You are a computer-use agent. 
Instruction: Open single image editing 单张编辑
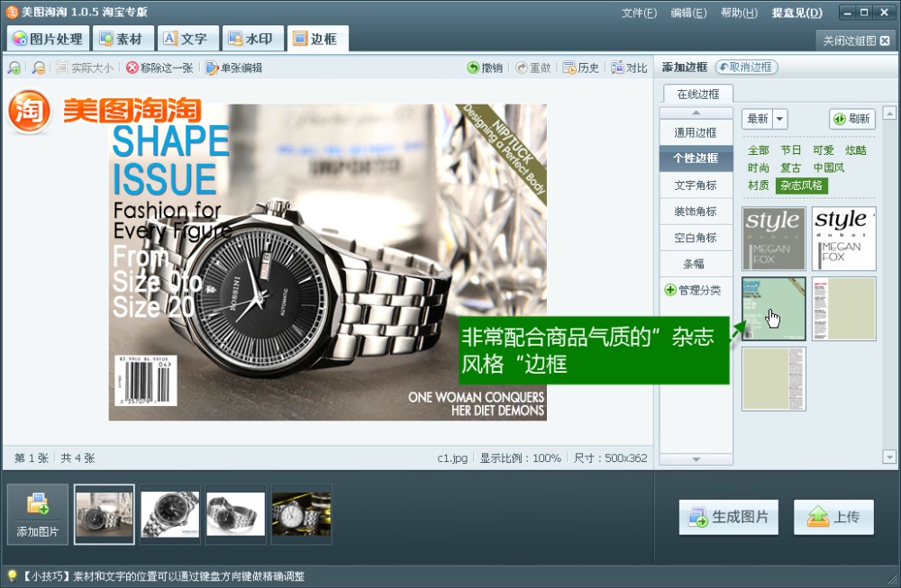233,68
